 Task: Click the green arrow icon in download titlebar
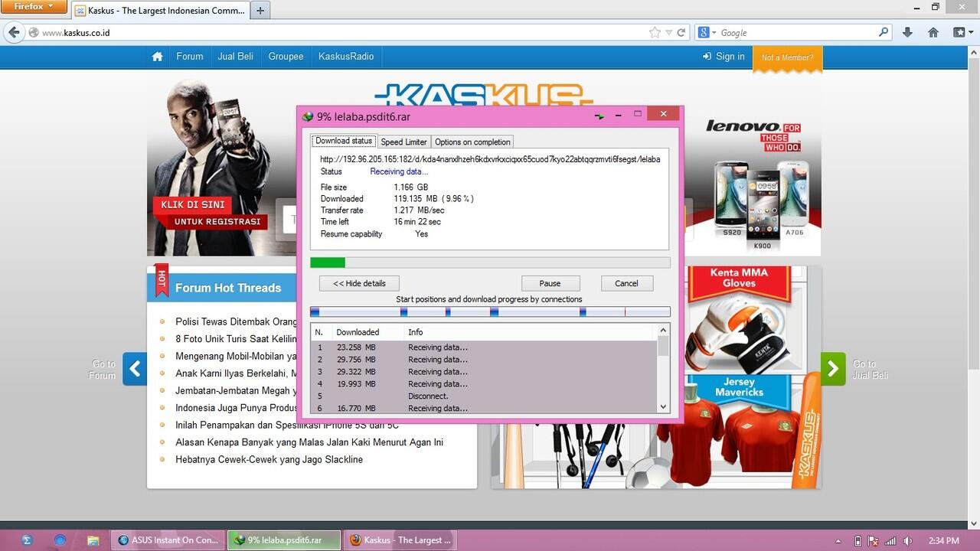(599, 116)
